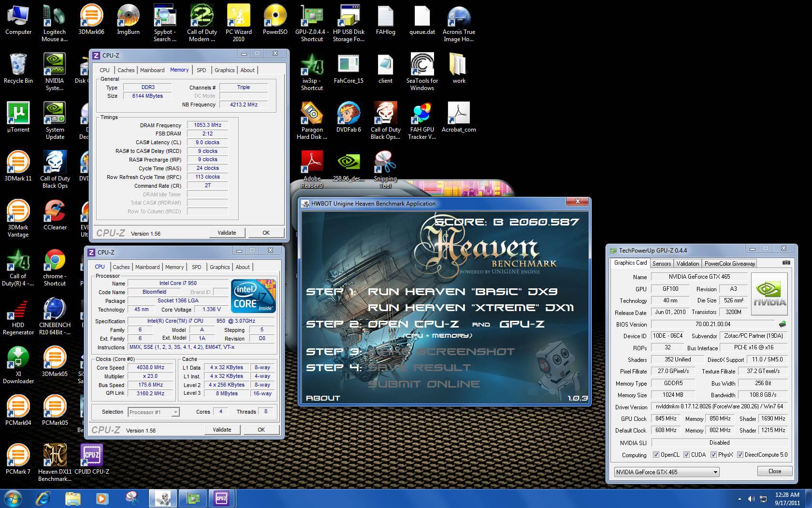Image resolution: width=812 pixels, height=508 pixels.
Task: Open queue.dat file icon
Action: (422, 19)
